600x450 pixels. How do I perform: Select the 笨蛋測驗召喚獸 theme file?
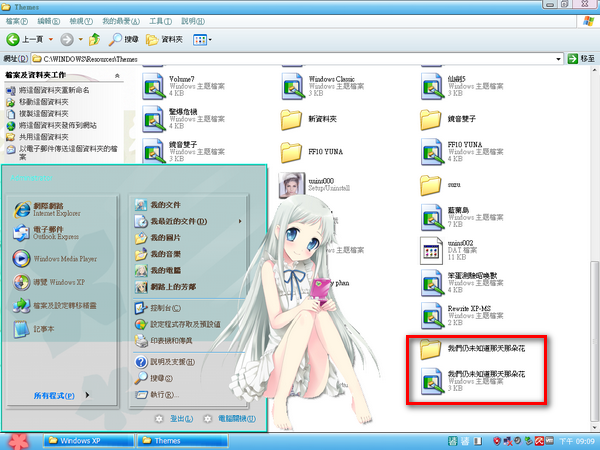[x=462, y=283]
